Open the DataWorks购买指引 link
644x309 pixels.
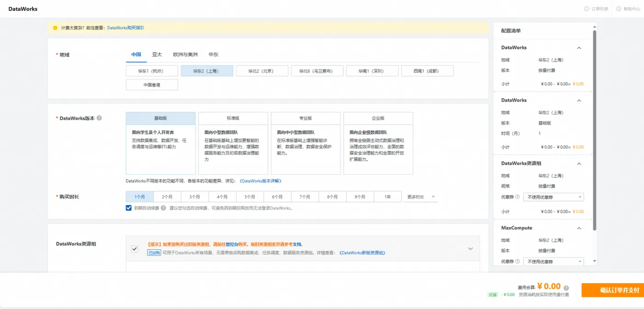(x=126, y=28)
